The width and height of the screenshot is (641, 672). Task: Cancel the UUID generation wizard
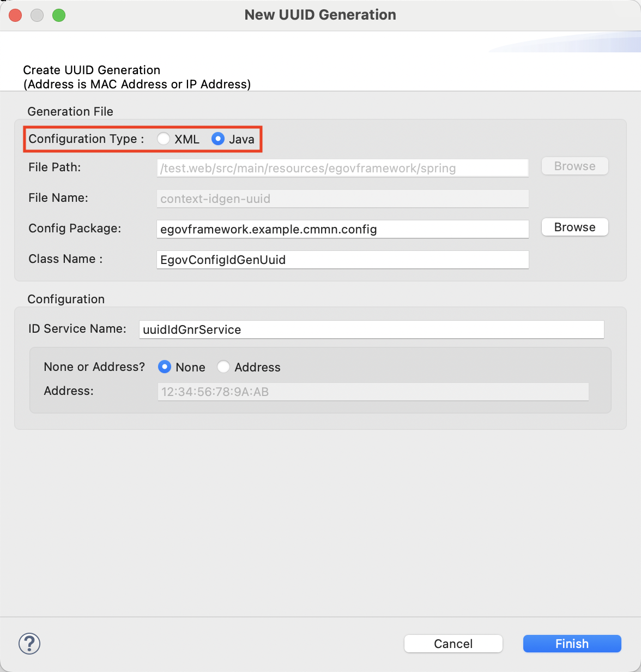(453, 644)
